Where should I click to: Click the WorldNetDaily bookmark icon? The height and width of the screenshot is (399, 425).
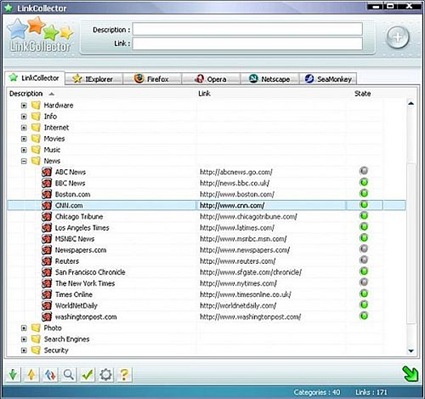[47, 305]
